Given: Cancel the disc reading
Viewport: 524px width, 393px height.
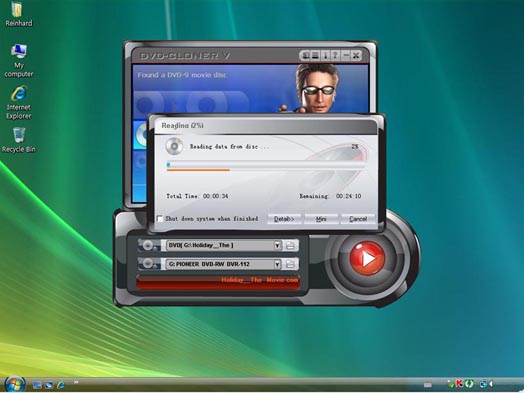Looking at the screenshot, I should (358, 219).
